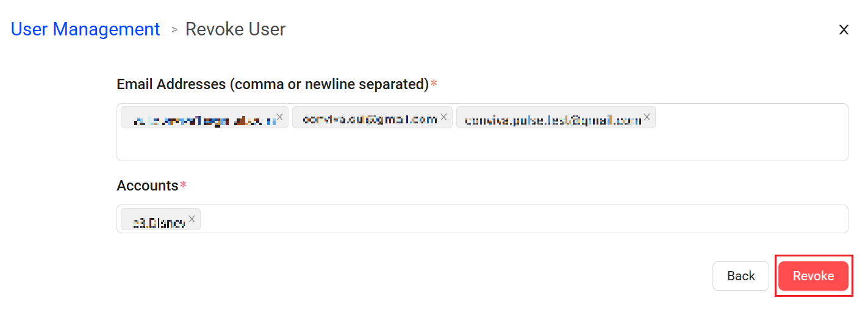Click the red Revoke button
868x334 pixels.
pyautogui.click(x=813, y=276)
